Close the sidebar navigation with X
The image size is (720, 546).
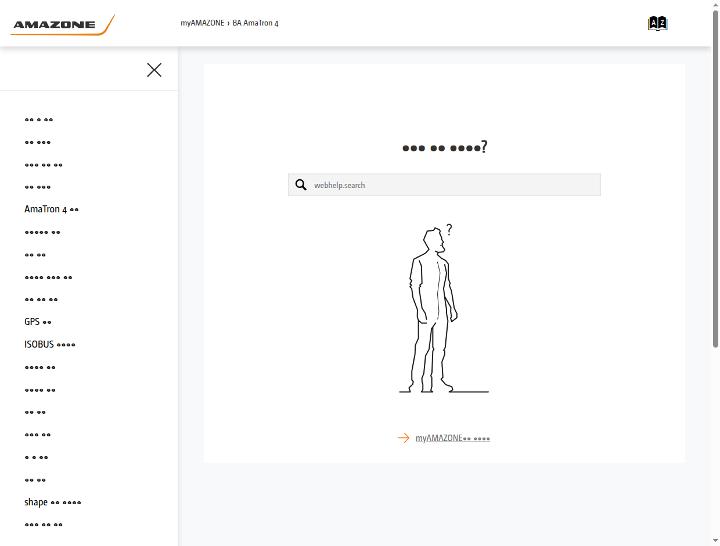[154, 70]
